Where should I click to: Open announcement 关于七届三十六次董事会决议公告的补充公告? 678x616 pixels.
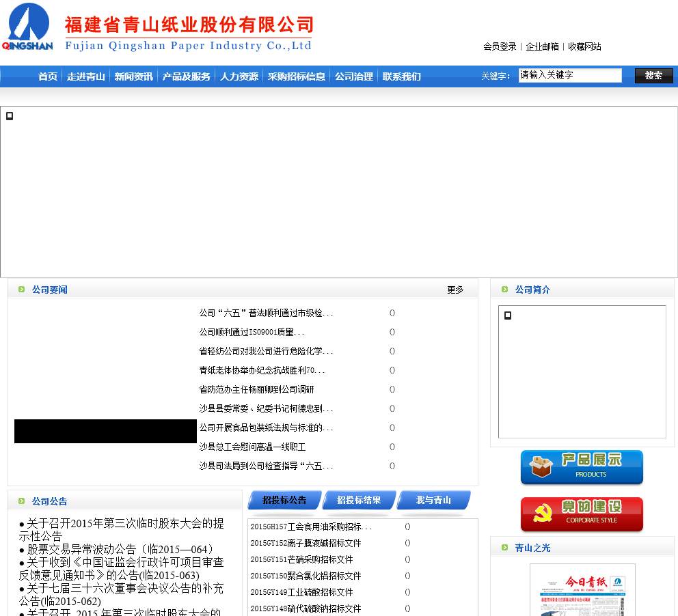(121, 594)
